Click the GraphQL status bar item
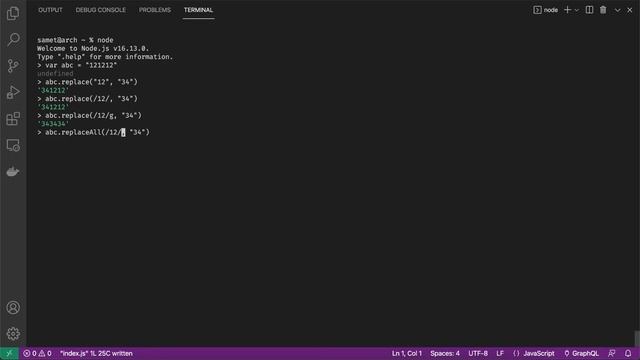640x360 pixels. 581,353
